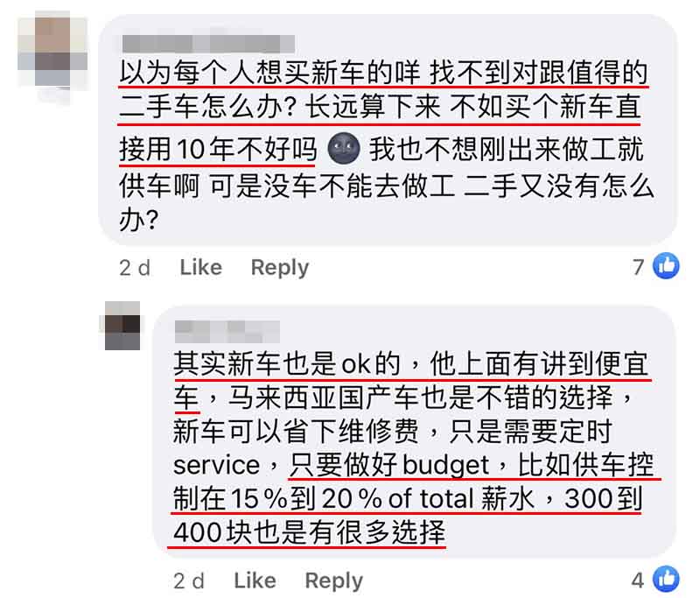Click the reply text starting 其实新车也是
The height and width of the screenshot is (598, 700).
pyautogui.click(x=413, y=447)
